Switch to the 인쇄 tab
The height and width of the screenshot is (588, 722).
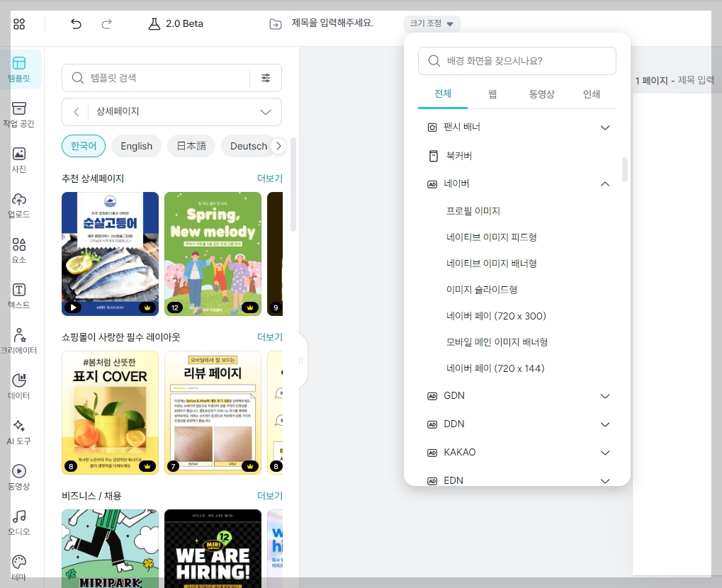tap(591, 94)
